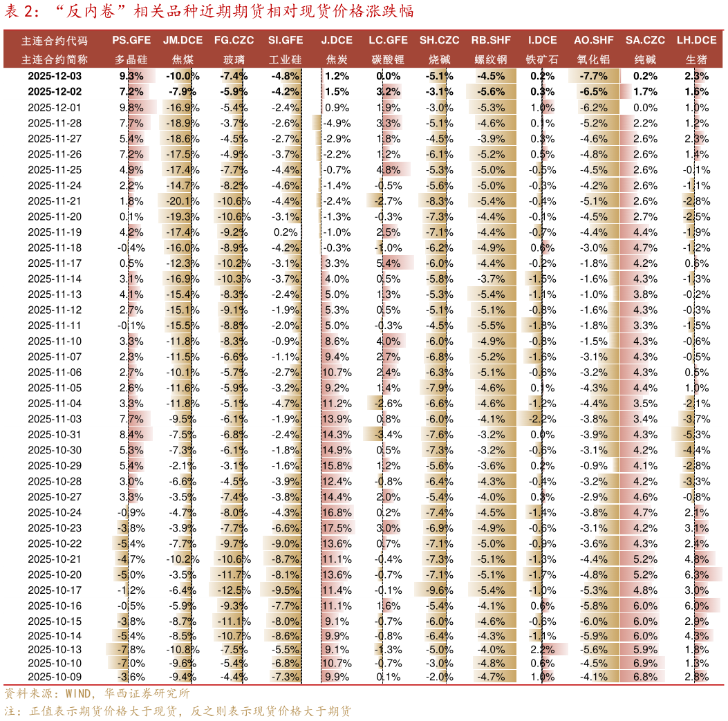Select the 主连合约简称 header label

55,59
